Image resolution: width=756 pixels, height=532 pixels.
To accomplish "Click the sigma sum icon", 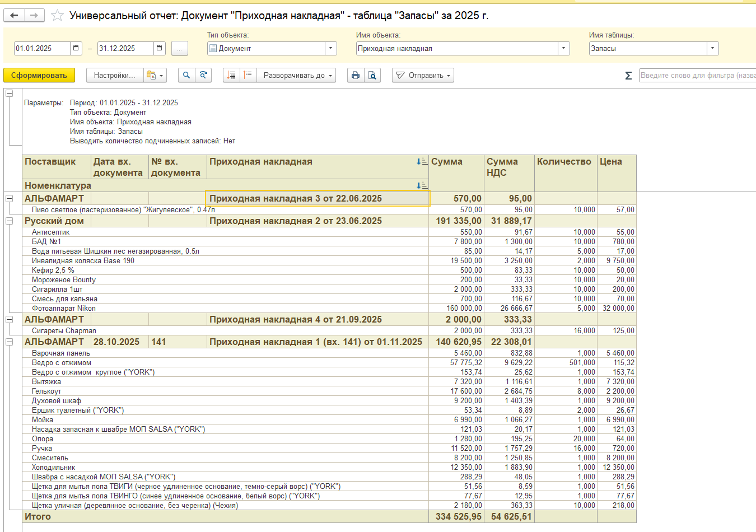I will tap(628, 76).
